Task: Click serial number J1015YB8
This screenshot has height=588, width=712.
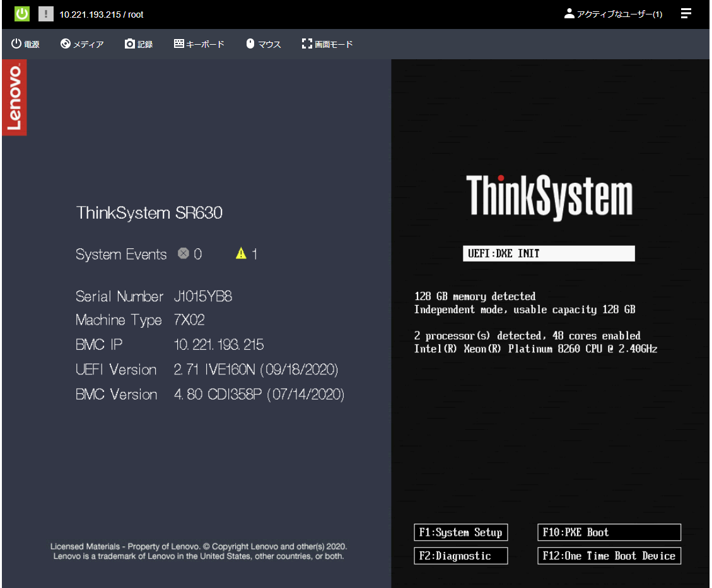Action: (x=203, y=296)
